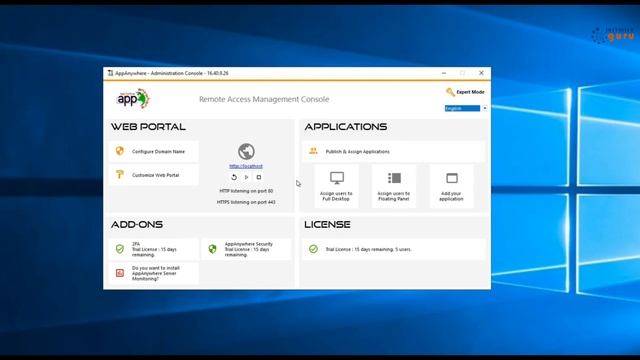The height and width of the screenshot is (360, 640).
Task: Minimize the Administration Console window
Action: 444,73
